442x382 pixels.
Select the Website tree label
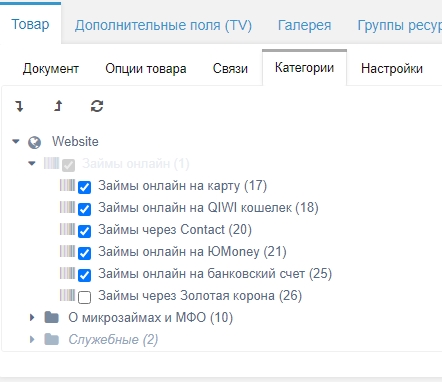tap(75, 141)
